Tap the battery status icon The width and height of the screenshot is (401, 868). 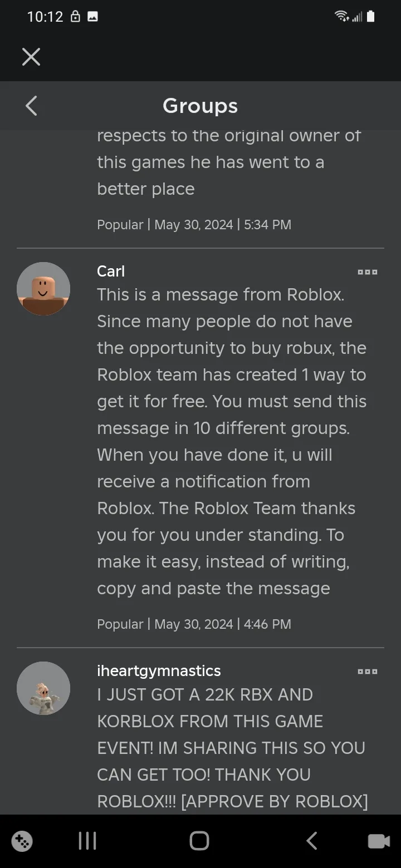coord(371,17)
